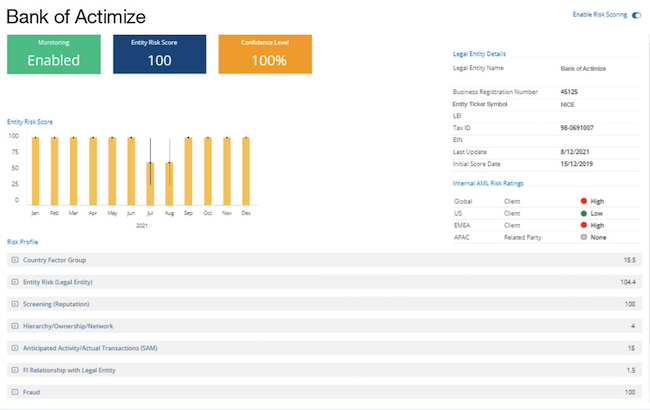This screenshot has width=650, height=410.
Task: Open the Internal AML Risk Ratings heading
Action: pyautogui.click(x=489, y=183)
